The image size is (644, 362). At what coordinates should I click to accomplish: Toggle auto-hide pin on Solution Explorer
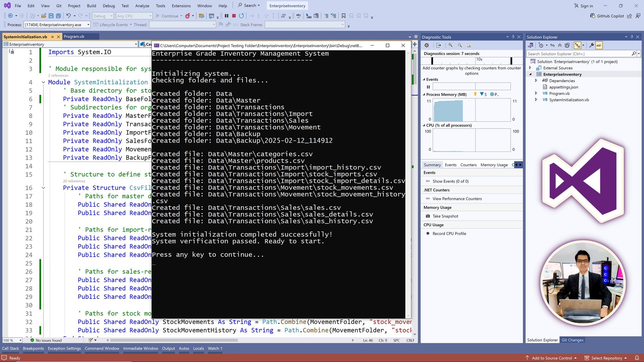click(632, 37)
